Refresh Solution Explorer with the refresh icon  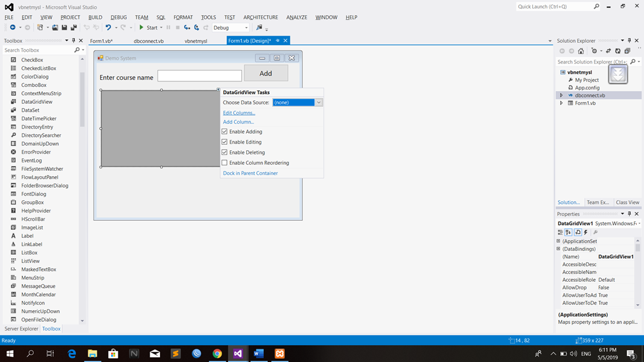[617, 51]
